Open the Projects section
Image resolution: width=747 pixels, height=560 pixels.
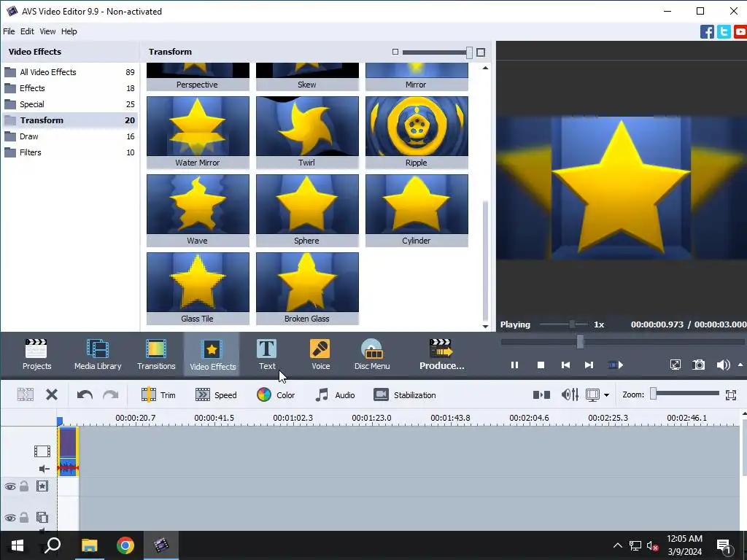tap(36, 354)
